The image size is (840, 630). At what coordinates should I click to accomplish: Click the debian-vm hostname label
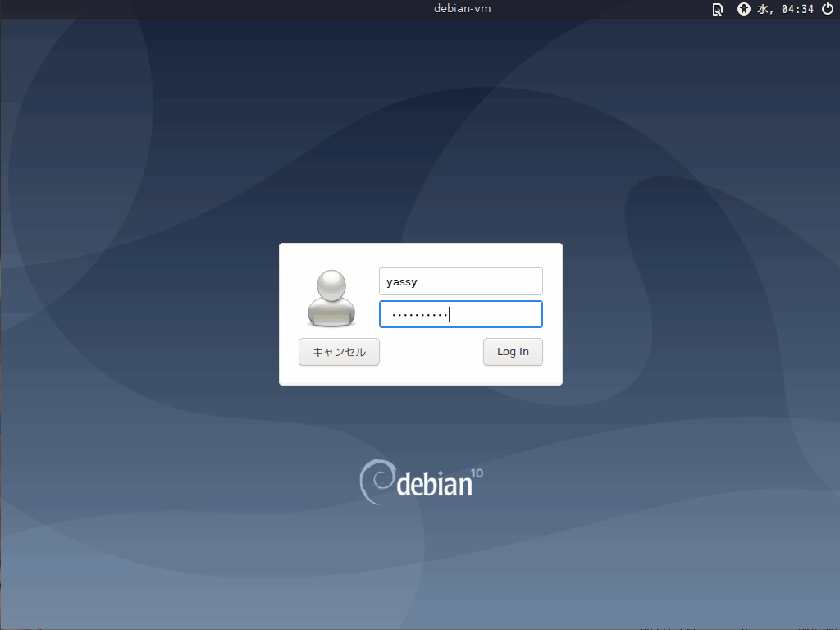point(463,8)
